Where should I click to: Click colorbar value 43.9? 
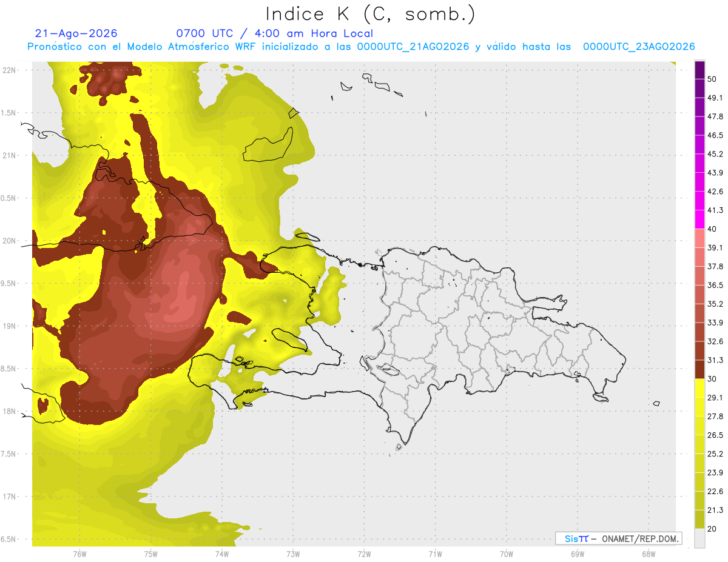[715, 173]
